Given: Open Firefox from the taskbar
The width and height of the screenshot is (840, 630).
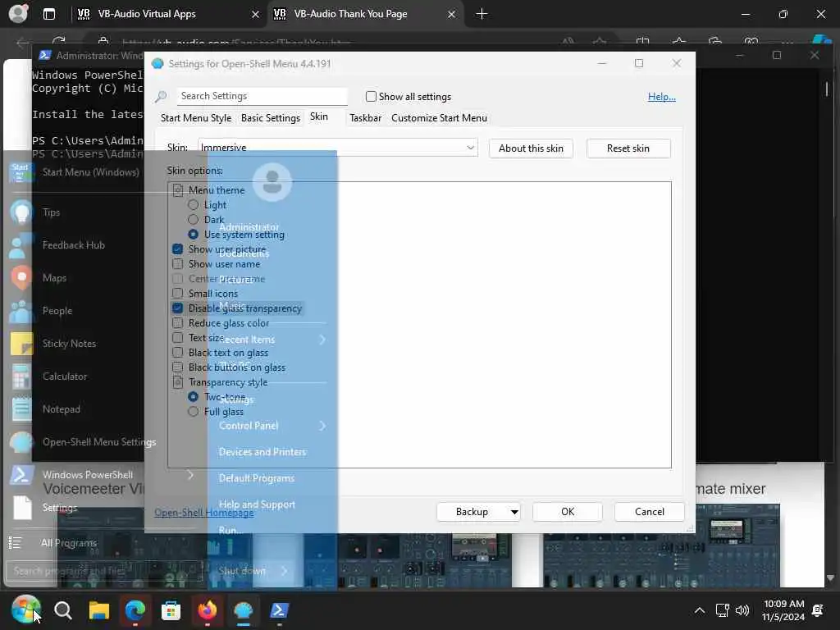Looking at the screenshot, I should [208, 610].
